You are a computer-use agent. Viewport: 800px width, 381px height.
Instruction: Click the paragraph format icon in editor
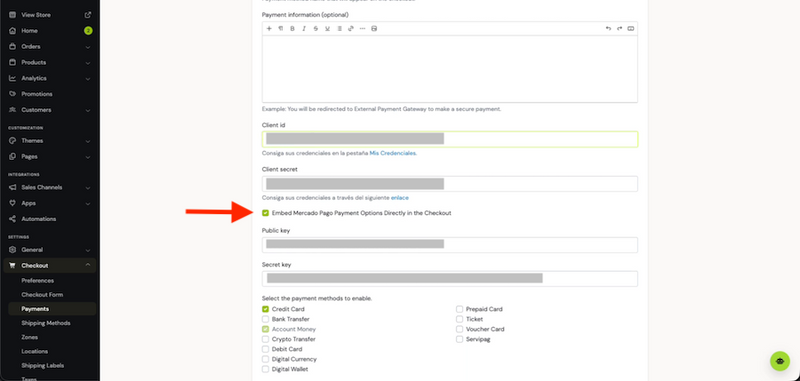pyautogui.click(x=281, y=29)
